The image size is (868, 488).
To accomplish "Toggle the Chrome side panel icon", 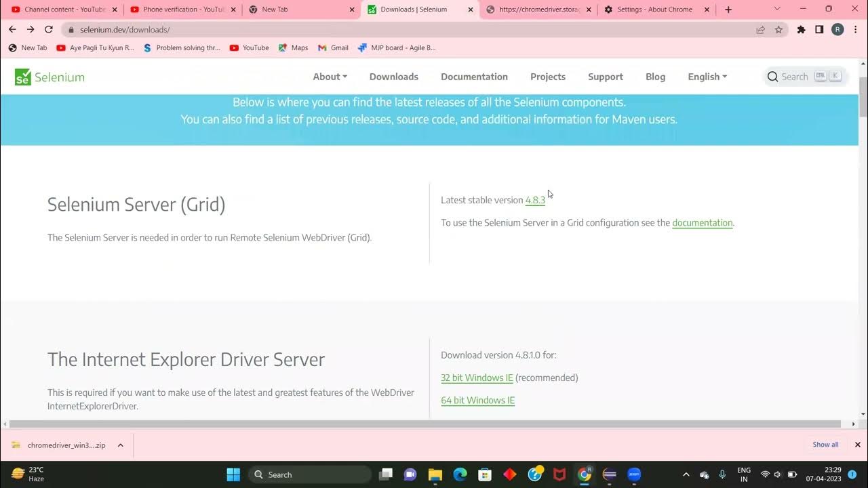I will pos(819,30).
